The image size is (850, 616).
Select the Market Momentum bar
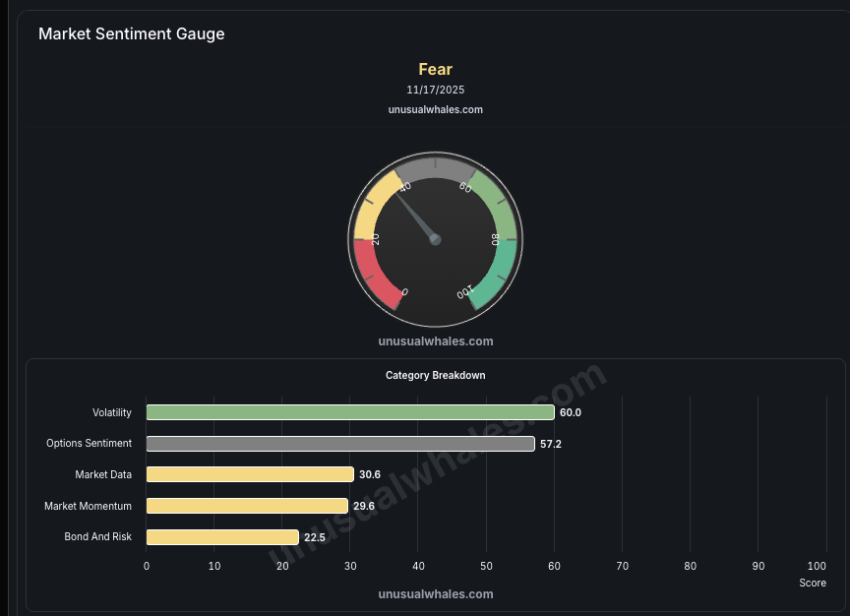coord(246,506)
